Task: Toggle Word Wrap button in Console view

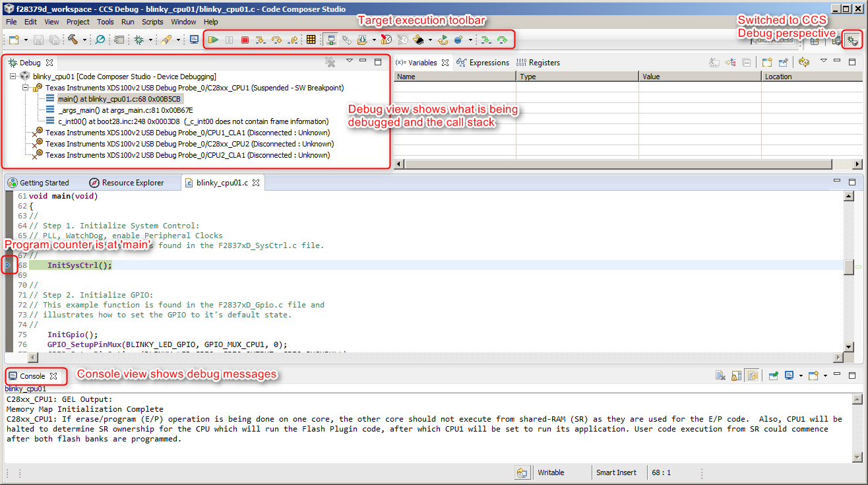Action: point(752,375)
